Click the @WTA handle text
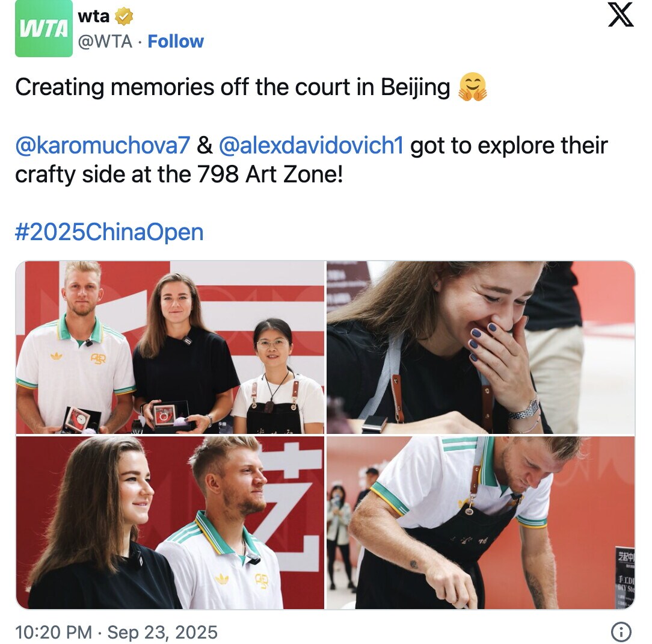The height and width of the screenshot is (644, 652). point(105,42)
